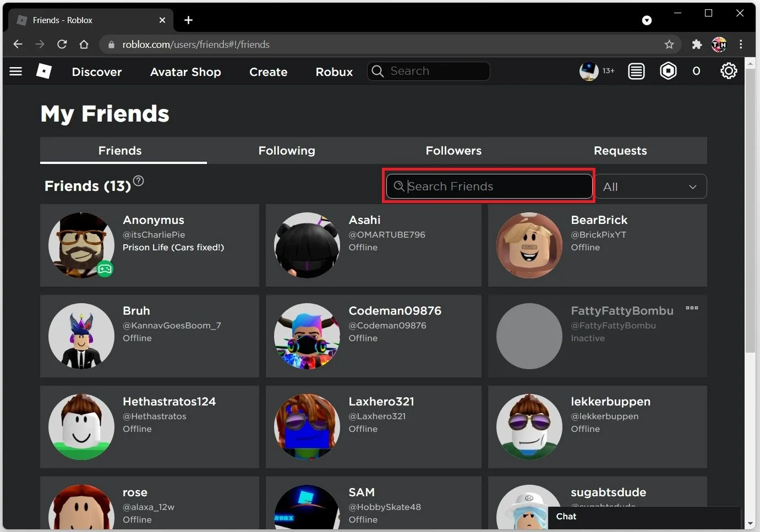Open the Laxhero321 friend name link
Image resolution: width=760 pixels, height=532 pixels.
pos(381,402)
